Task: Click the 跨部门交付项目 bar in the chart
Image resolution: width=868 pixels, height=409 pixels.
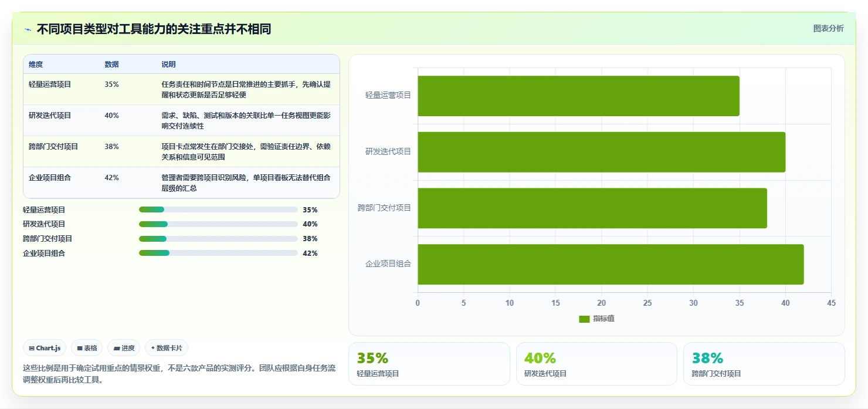Action: coord(592,208)
